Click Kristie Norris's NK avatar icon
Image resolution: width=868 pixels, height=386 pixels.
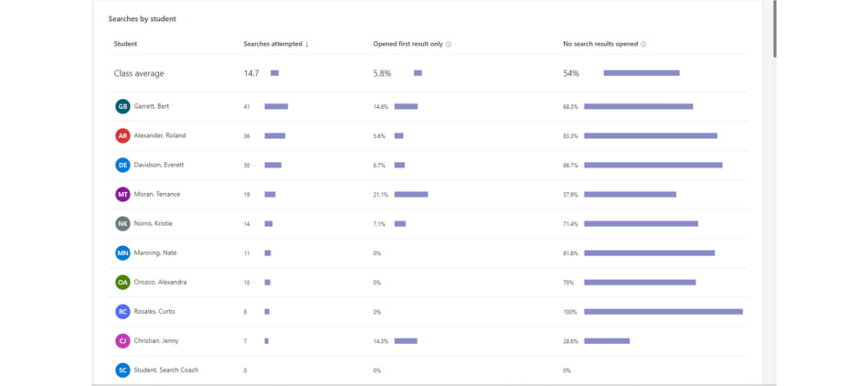point(122,223)
